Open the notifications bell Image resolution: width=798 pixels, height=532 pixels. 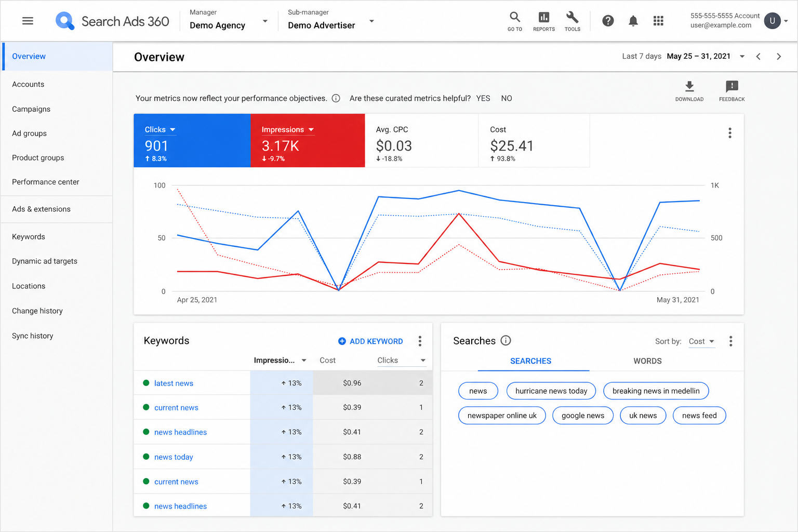point(633,21)
